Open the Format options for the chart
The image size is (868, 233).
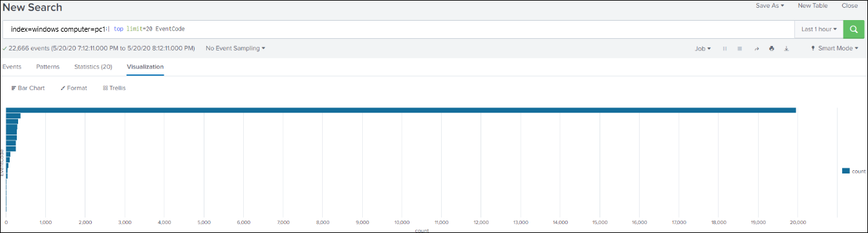(73, 88)
